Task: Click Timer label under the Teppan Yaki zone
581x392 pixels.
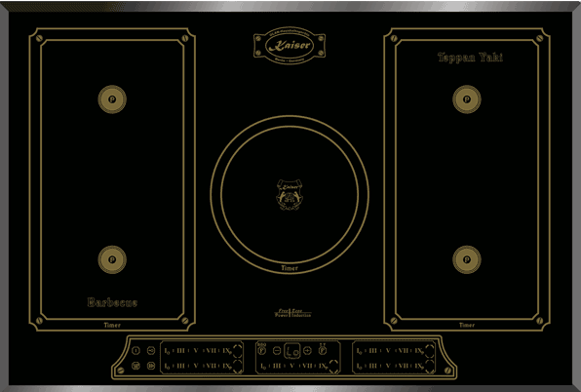Action: tap(467, 325)
